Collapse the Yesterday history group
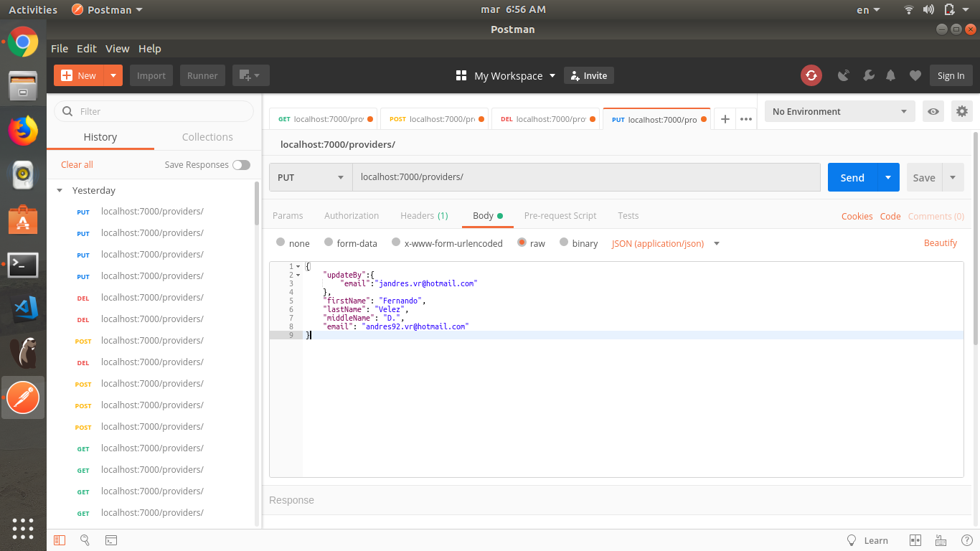Screen dimensions: 980x551 coord(60,190)
